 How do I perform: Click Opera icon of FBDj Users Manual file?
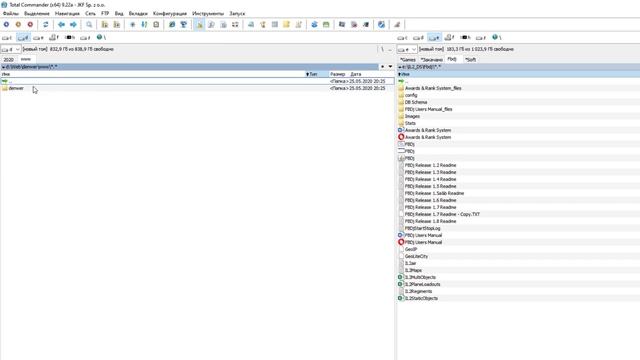(401, 242)
